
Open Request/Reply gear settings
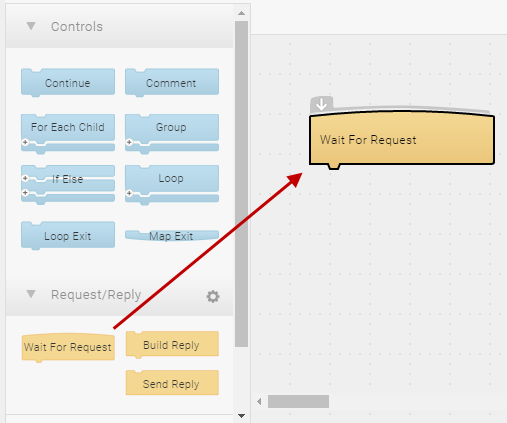click(213, 296)
